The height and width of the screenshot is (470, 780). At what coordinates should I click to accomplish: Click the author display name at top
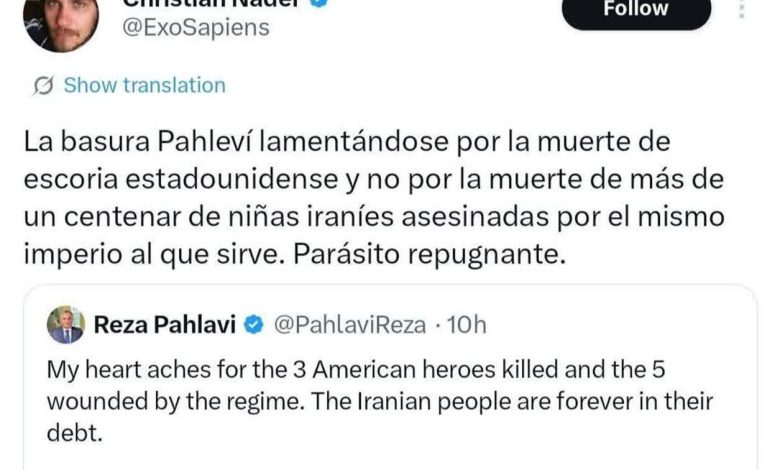tap(212, 3)
